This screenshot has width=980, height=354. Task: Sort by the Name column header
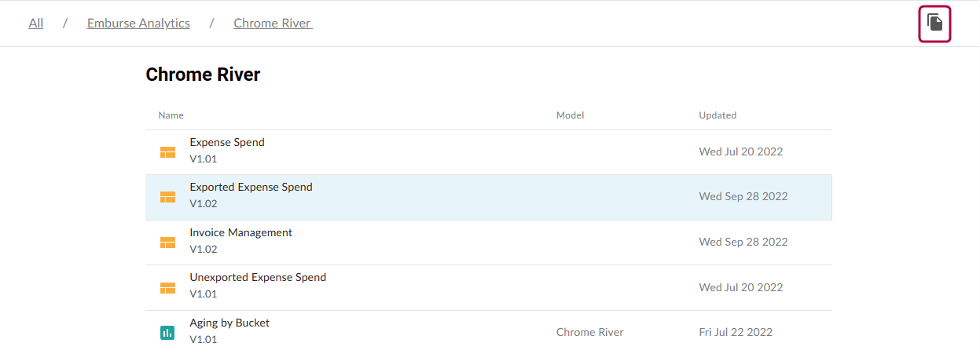click(171, 115)
